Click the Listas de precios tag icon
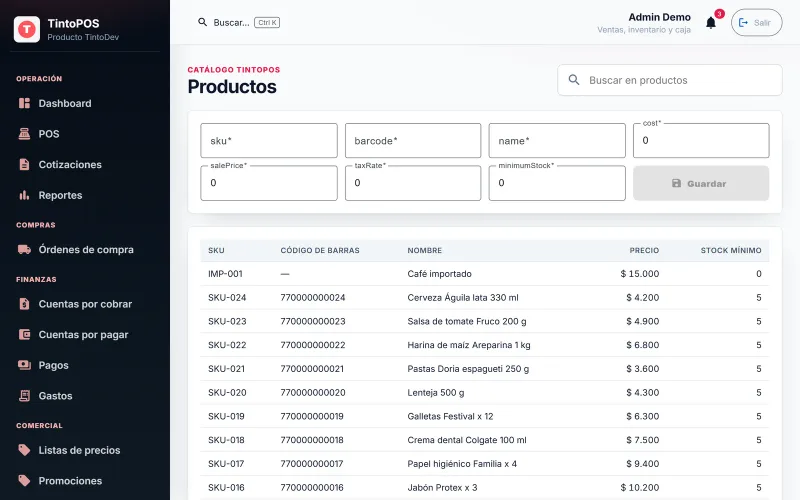The width and height of the screenshot is (800, 500). tap(24, 450)
